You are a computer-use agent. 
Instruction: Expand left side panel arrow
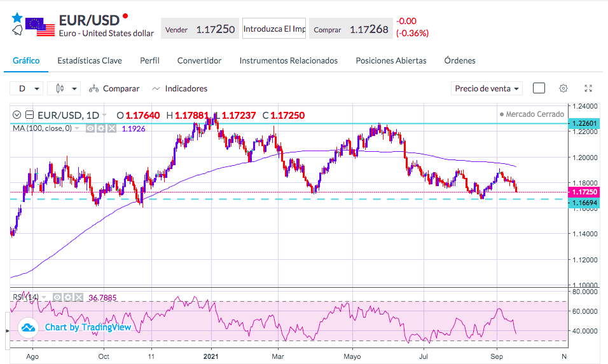tap(8, 331)
